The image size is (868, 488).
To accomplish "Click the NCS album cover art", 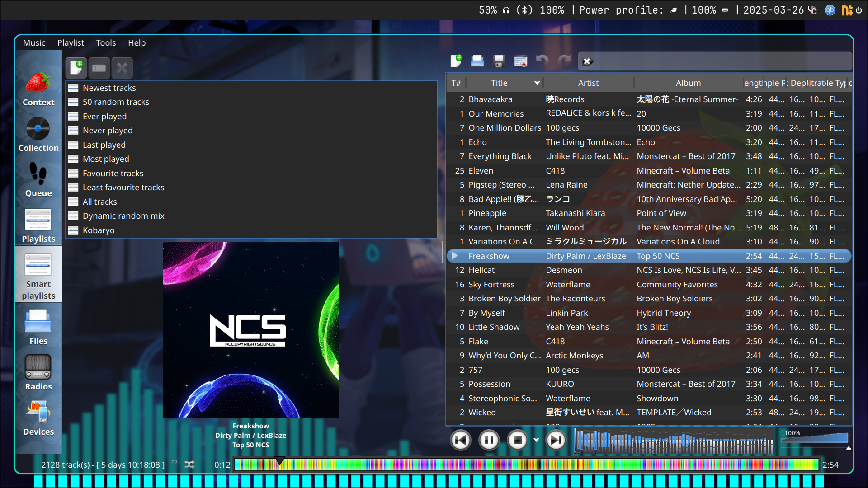I will 251,330.
